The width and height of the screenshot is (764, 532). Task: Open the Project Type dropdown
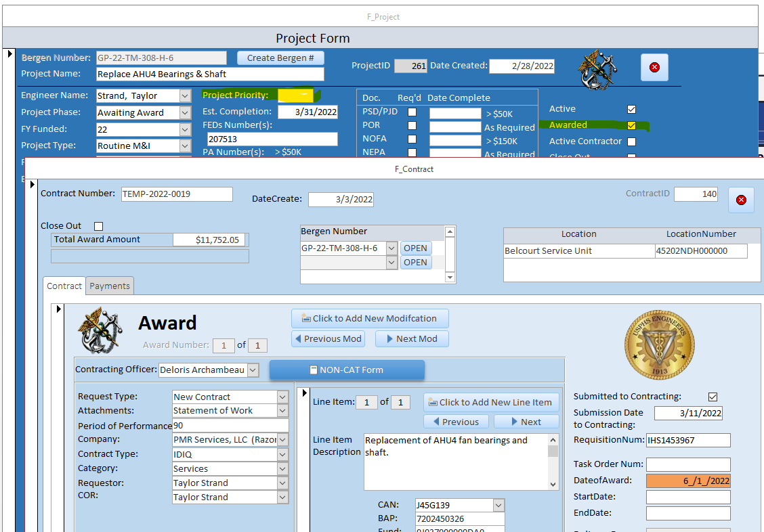(185, 146)
